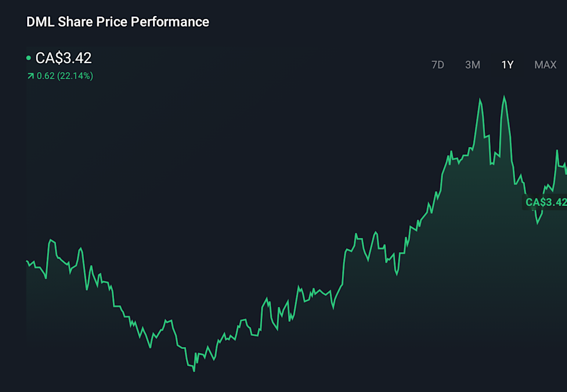The height and width of the screenshot is (392, 567).
Task: Click the upward trend arrow icon
Action: pos(30,76)
